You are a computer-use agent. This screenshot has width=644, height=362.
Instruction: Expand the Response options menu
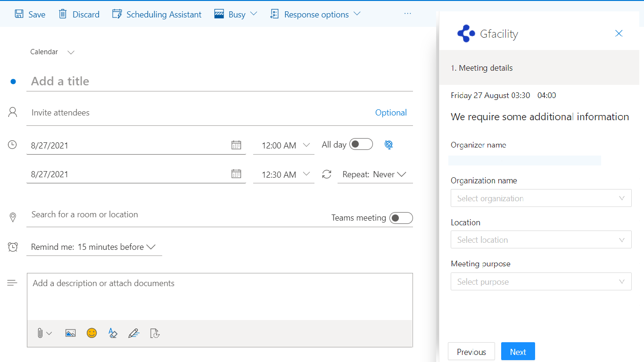315,14
